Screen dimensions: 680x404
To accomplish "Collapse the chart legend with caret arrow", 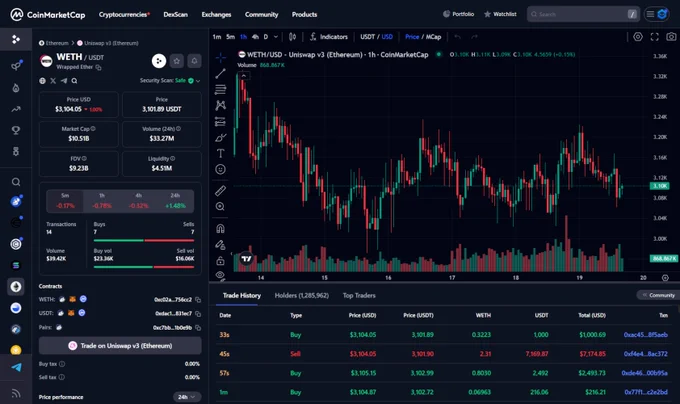I will [244, 76].
